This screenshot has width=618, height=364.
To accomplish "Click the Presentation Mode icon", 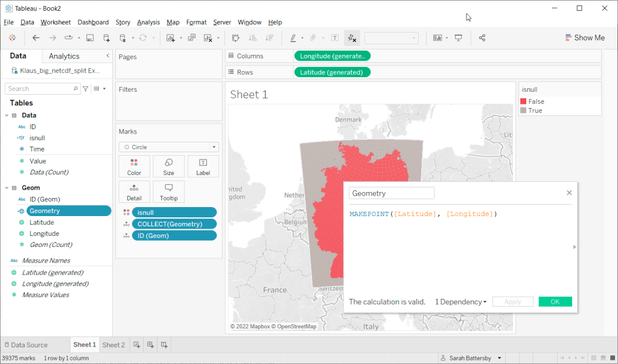I will coord(459,38).
